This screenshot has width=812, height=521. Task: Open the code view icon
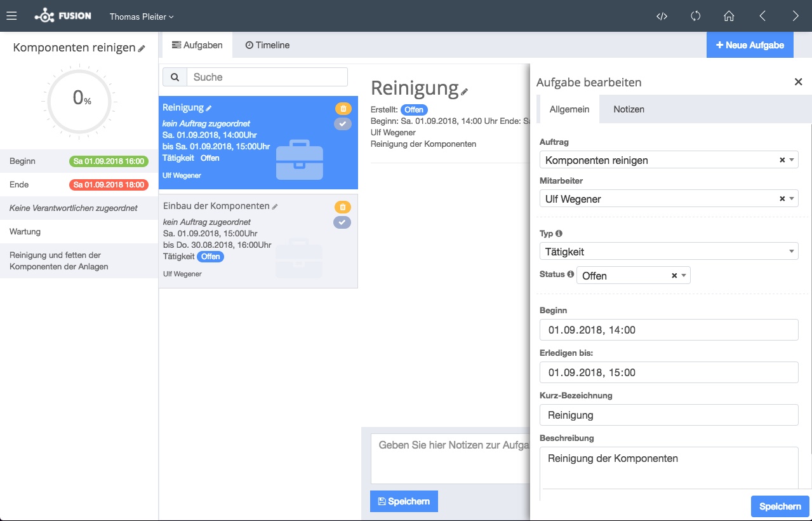tap(662, 17)
